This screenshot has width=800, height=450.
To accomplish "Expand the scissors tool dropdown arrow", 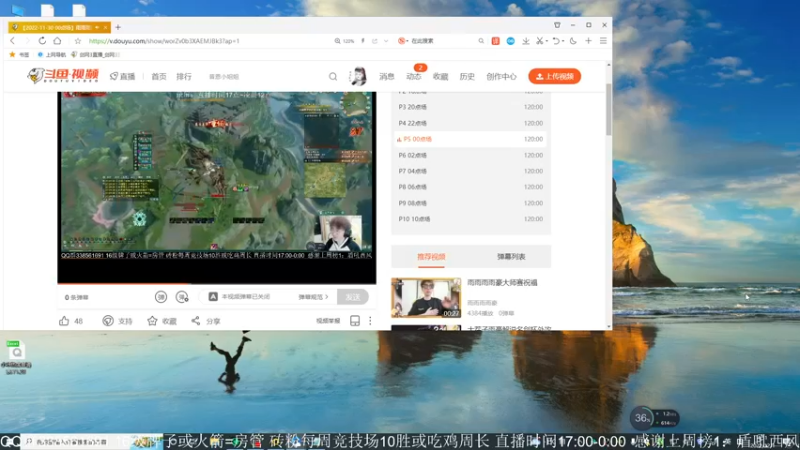I will point(546,41).
